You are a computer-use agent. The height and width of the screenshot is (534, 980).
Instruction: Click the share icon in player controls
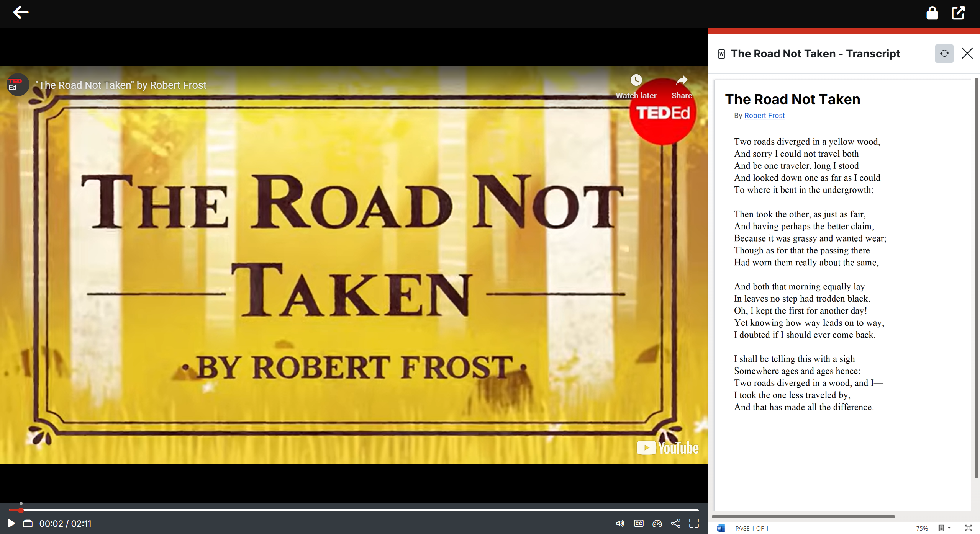pos(675,523)
